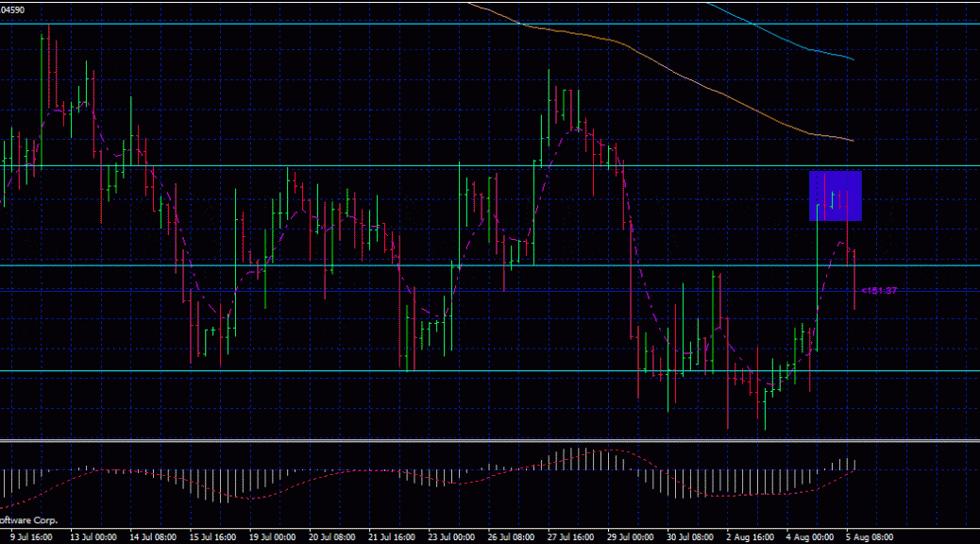Viewport: 980px width, 544px height.
Task: Click the 19 Jul 00:00 time label
Action: 272,537
